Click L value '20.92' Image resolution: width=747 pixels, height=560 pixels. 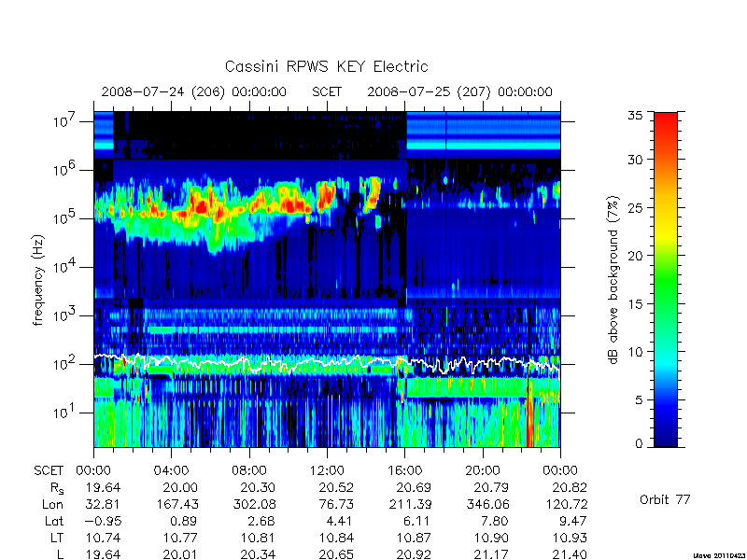click(x=413, y=554)
